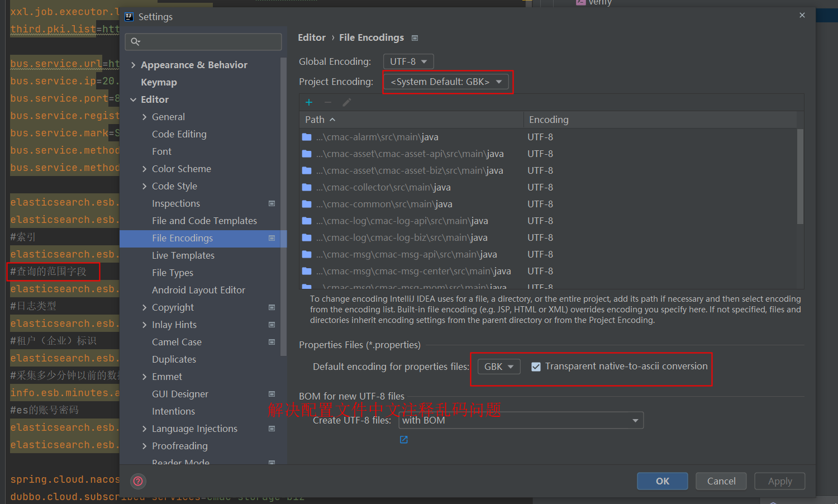
Task: Open the Project Encoding dropdown
Action: pos(446,82)
